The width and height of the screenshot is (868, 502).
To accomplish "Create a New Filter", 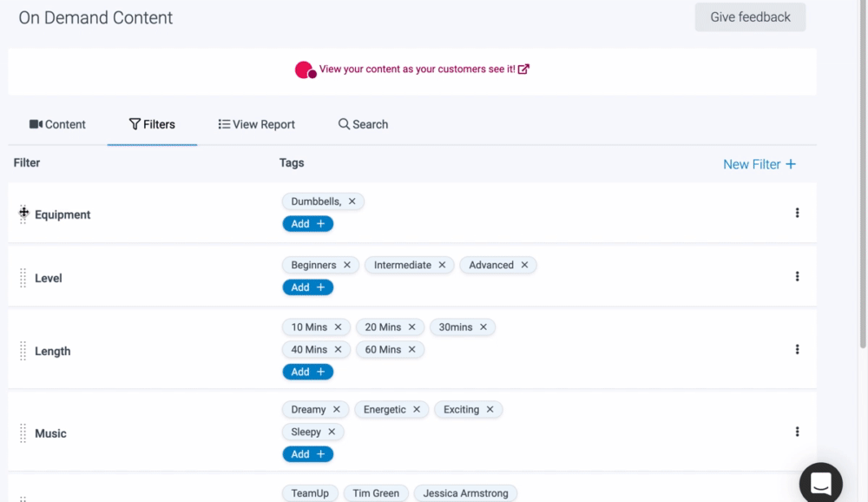I will 759,164.
